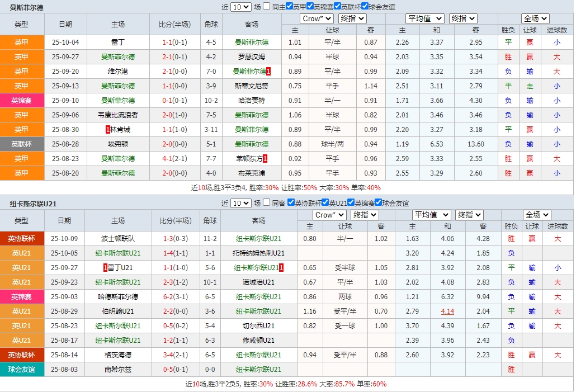Open the Crow* bookmaker dropdown in top table
This screenshot has height=392, width=576.
click(317, 18)
